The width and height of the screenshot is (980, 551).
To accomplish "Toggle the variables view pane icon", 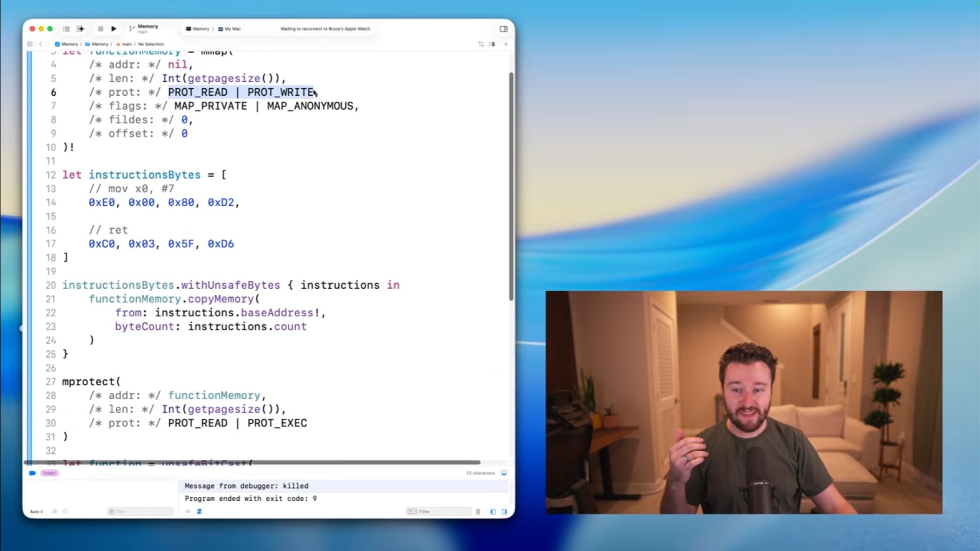I will point(493,512).
